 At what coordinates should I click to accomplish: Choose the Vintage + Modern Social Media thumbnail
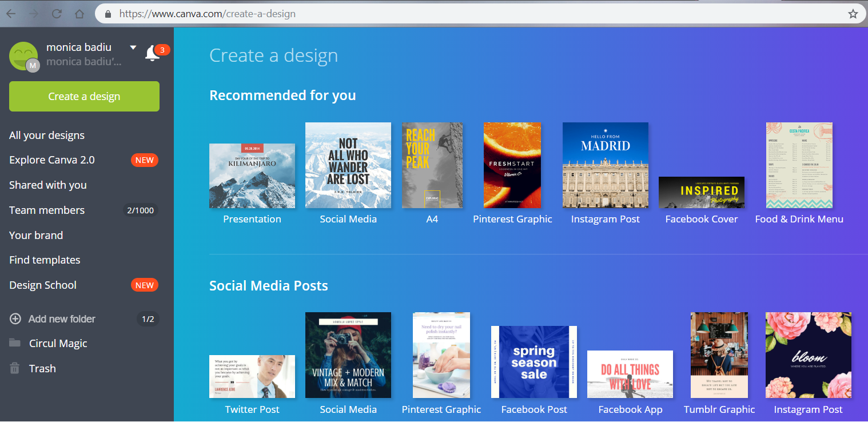[348, 355]
